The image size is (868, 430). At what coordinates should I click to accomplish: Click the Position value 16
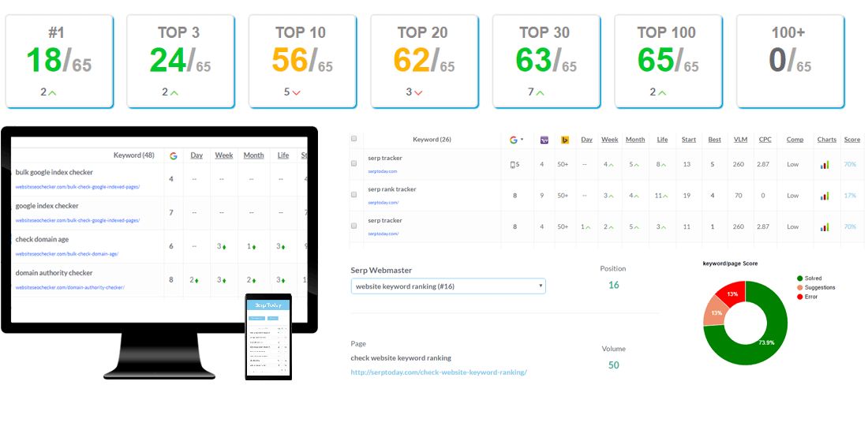(x=613, y=285)
